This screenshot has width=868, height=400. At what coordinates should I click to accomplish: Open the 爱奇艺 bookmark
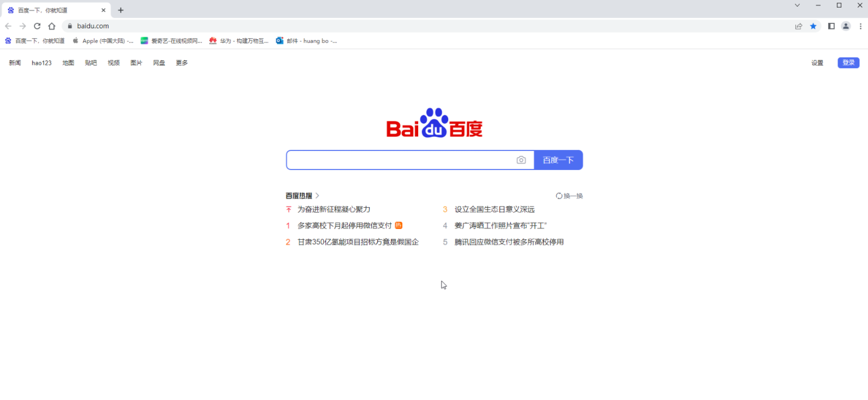point(171,41)
